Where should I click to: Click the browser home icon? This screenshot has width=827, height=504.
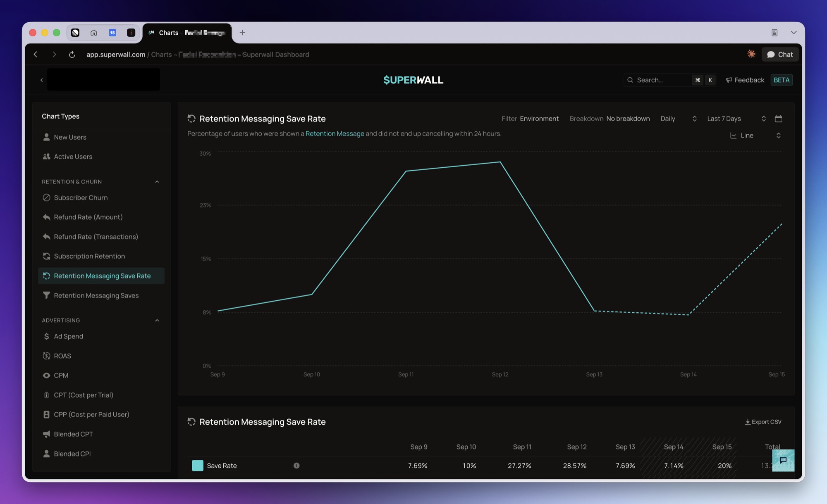coord(94,33)
